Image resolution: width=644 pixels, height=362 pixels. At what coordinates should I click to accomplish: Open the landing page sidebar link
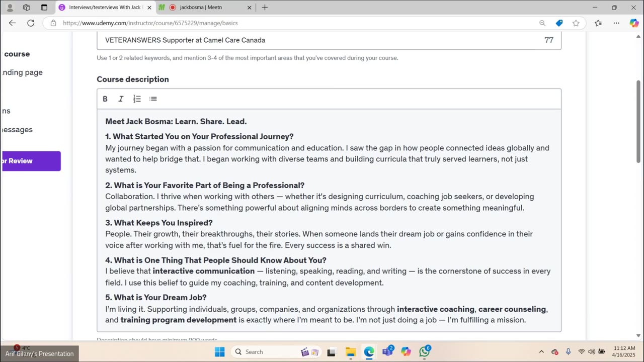[23, 72]
